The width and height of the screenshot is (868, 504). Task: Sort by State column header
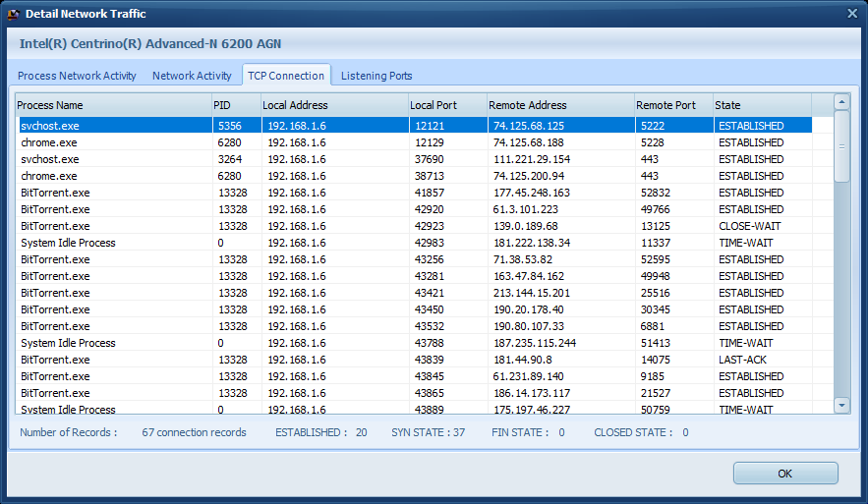coord(762,105)
